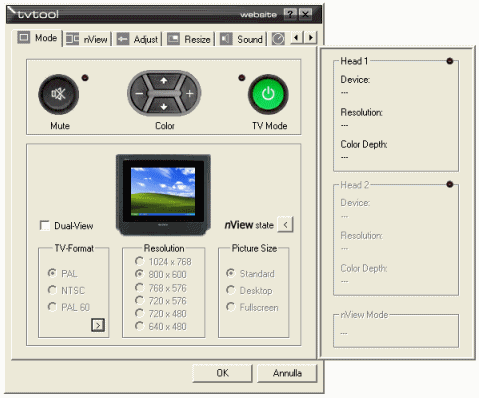Expand more TV-Format options arrow
This screenshot has width=479, height=398.
tap(98, 325)
